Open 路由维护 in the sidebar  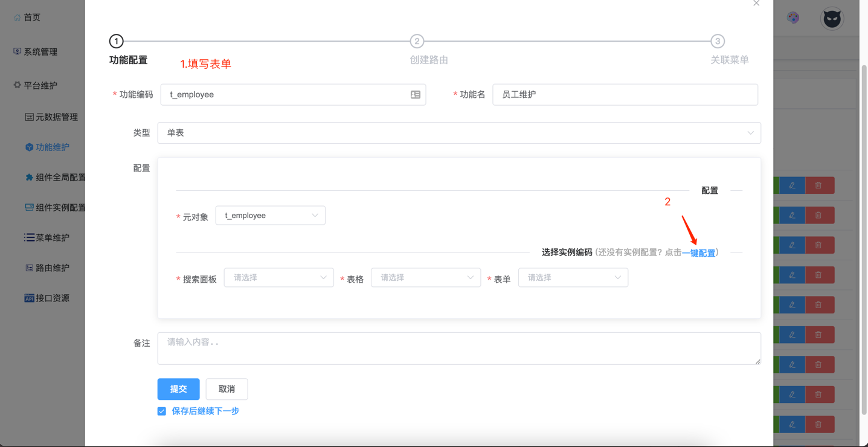click(47, 268)
